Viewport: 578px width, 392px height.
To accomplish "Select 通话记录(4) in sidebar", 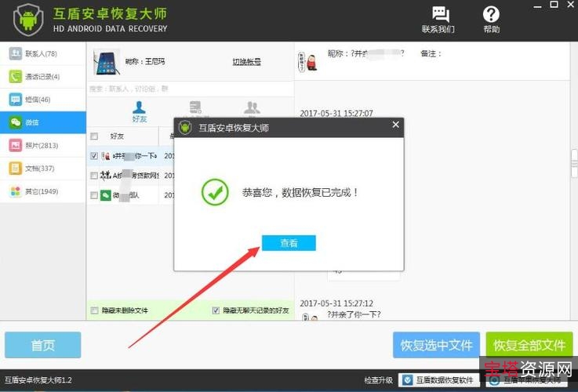I will point(43,77).
